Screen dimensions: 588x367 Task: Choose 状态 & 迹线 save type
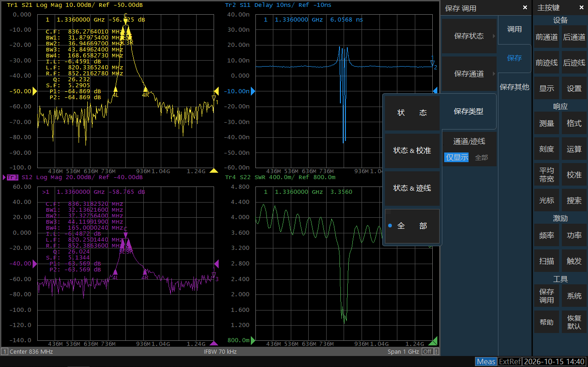click(412, 188)
